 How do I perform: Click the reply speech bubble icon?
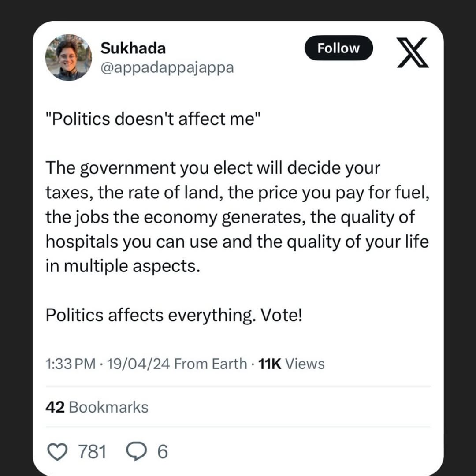click(x=136, y=452)
